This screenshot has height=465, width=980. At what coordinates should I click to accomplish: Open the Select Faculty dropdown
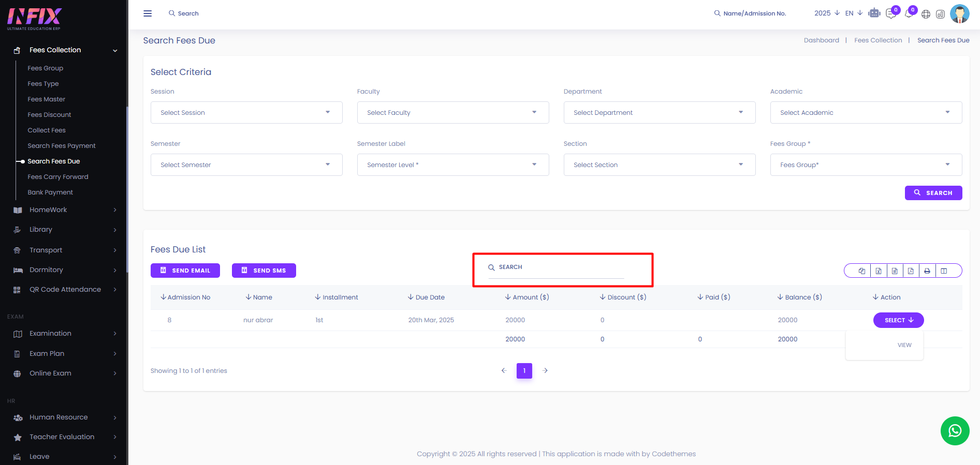click(453, 113)
